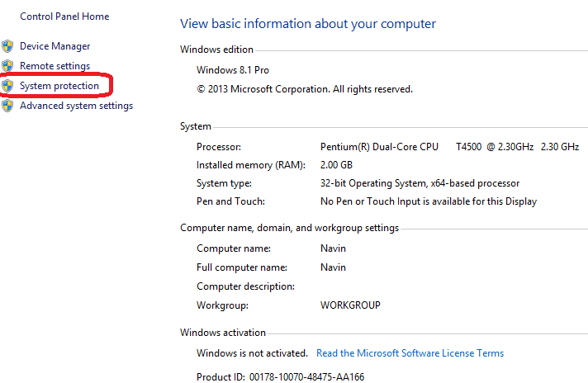The width and height of the screenshot is (588, 383).
Task: Click the System type label
Action: click(x=224, y=183)
